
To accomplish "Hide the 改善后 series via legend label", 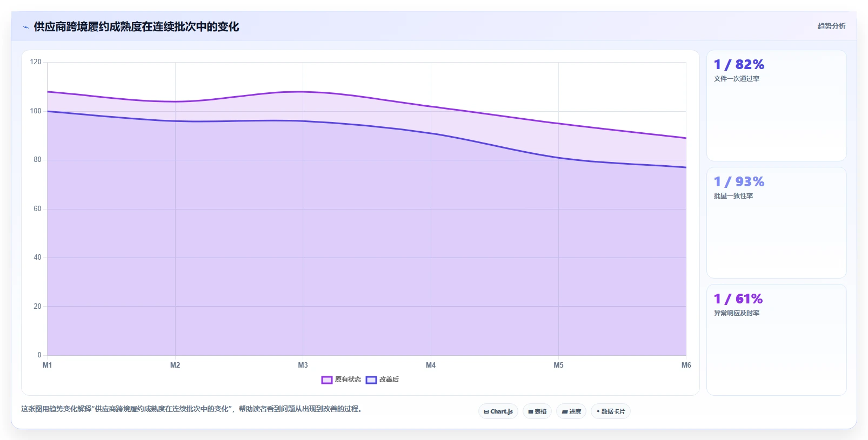I will coord(389,380).
